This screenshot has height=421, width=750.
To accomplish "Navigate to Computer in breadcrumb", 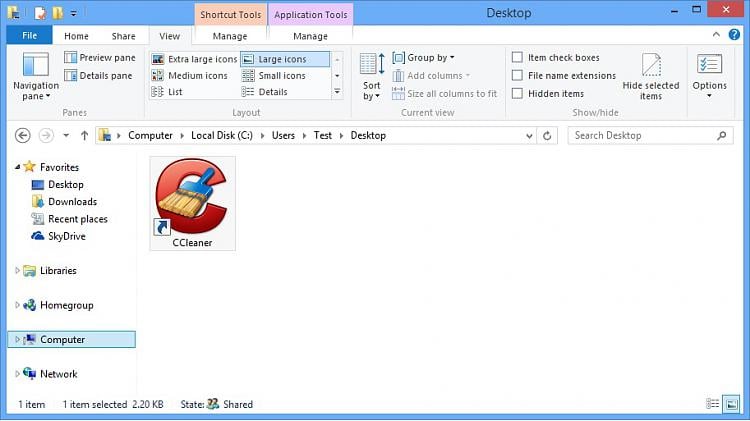I will click(150, 136).
